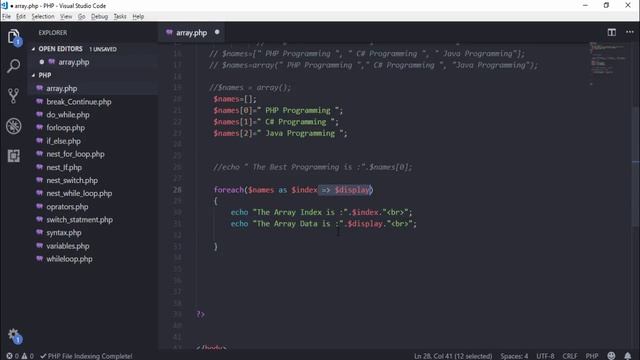
Task: Open nest_if.php file
Action: (x=64, y=167)
